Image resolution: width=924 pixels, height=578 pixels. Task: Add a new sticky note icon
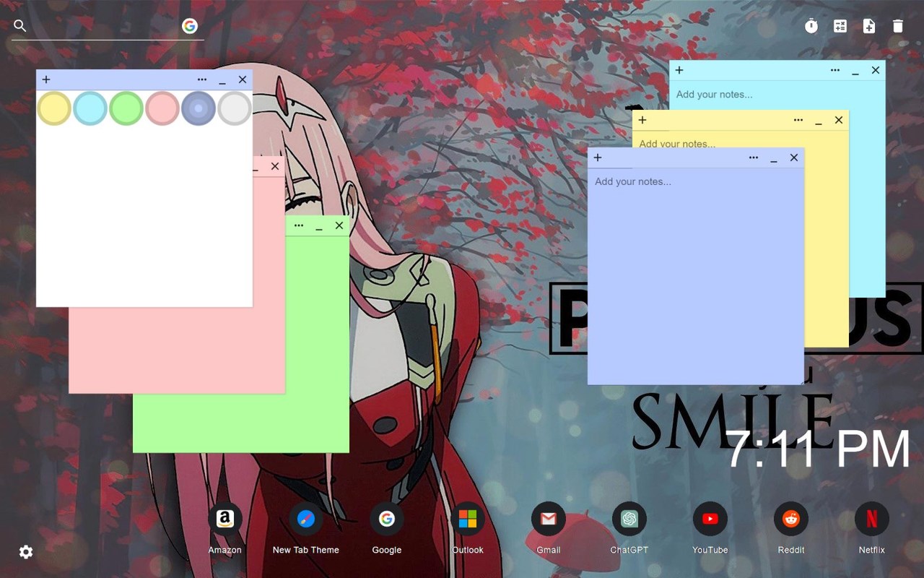coord(869,26)
